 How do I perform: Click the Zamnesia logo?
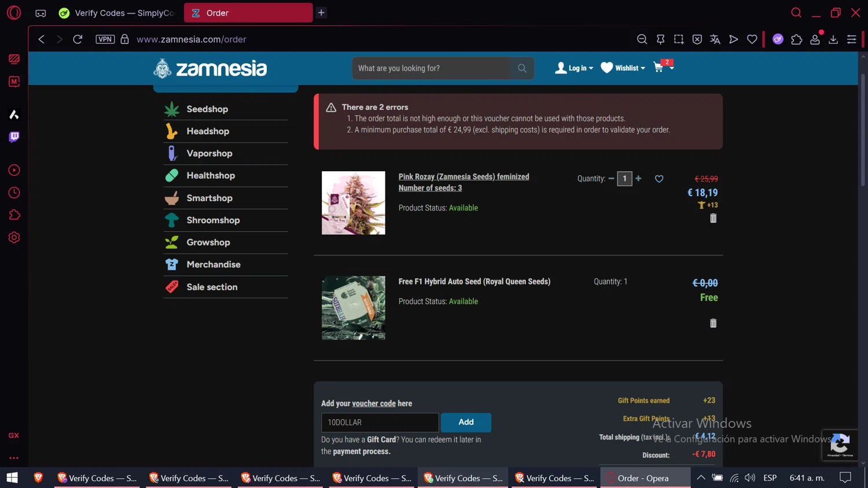click(210, 68)
